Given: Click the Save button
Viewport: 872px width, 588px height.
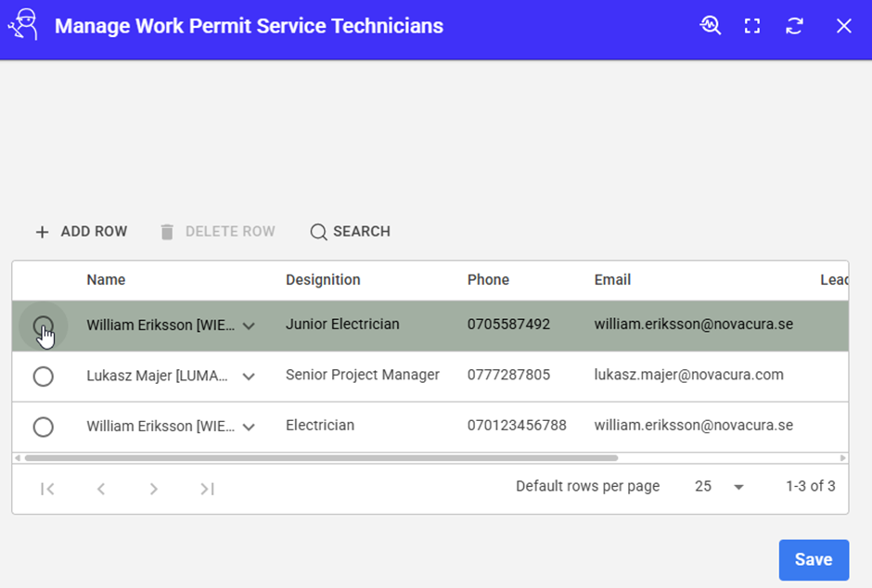Looking at the screenshot, I should [814, 559].
